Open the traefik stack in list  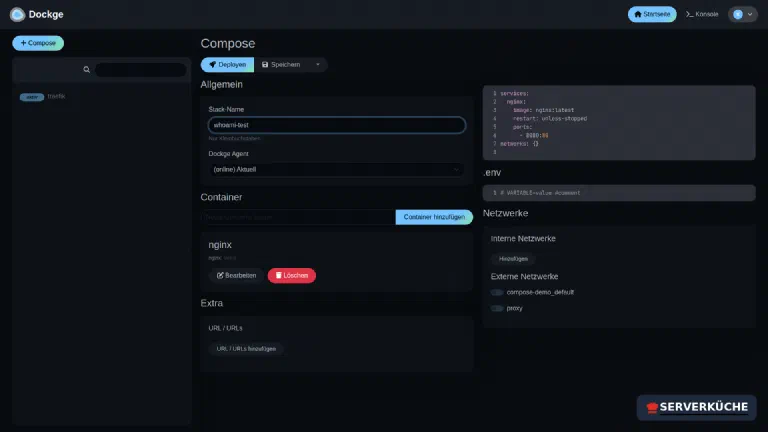point(56,96)
